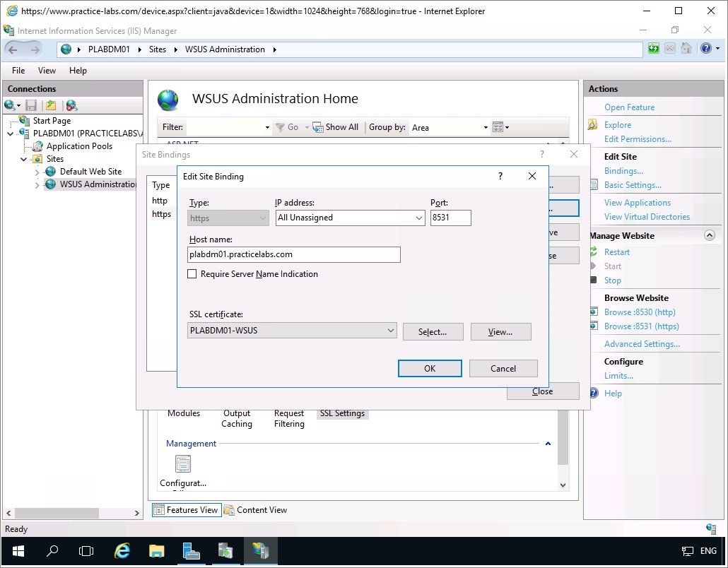This screenshot has width=728, height=568.
Task: Open the SSL certificate dropdown
Action: pos(391,331)
